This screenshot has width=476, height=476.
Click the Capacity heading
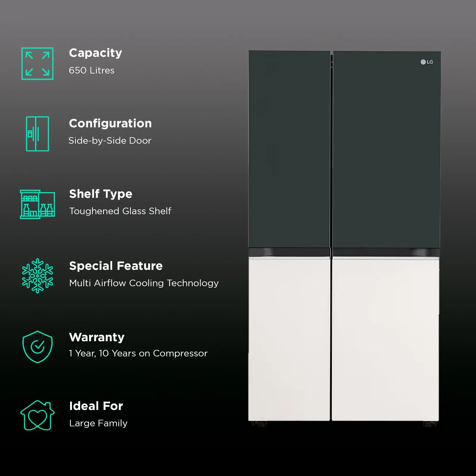[95, 53]
